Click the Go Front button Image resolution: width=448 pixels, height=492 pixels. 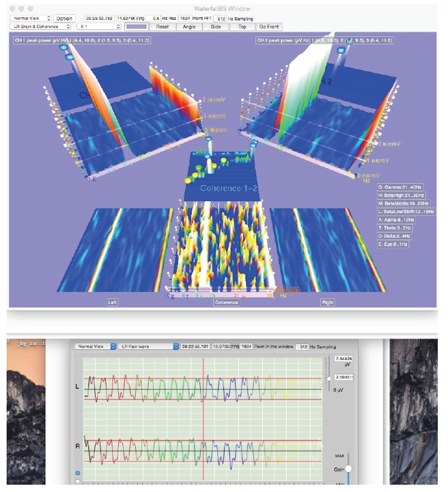click(x=268, y=27)
